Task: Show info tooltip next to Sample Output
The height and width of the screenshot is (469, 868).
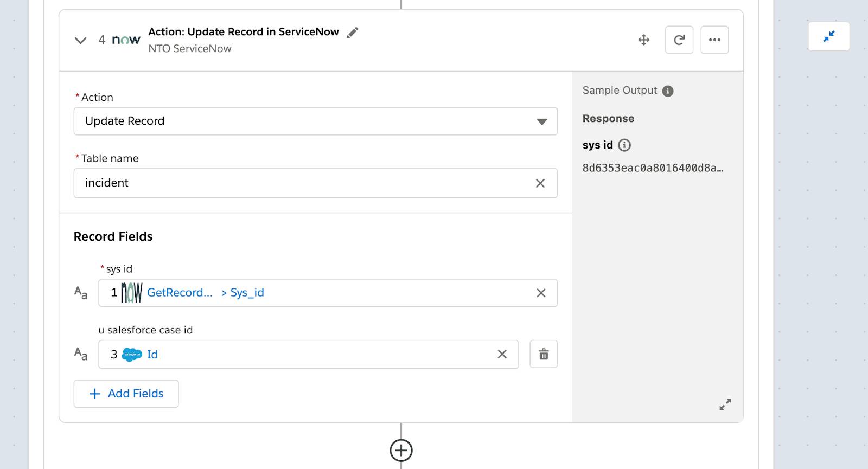Action: tap(668, 91)
